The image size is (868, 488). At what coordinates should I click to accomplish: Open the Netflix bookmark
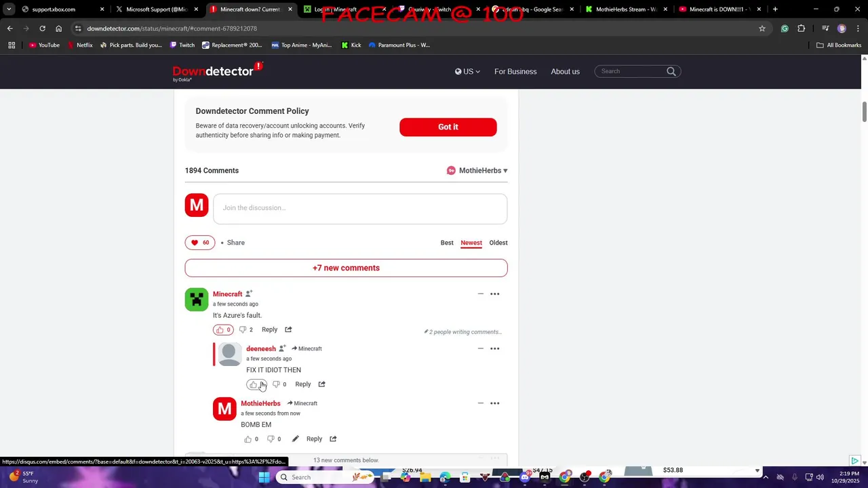click(80, 45)
